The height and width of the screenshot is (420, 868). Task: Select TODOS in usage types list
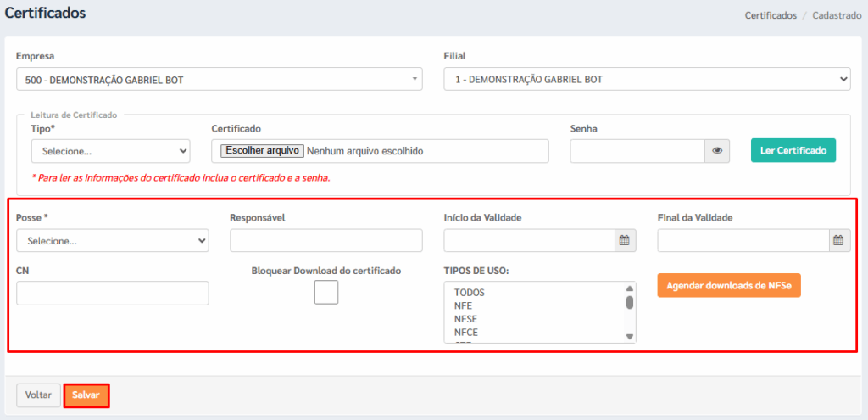[x=470, y=293]
